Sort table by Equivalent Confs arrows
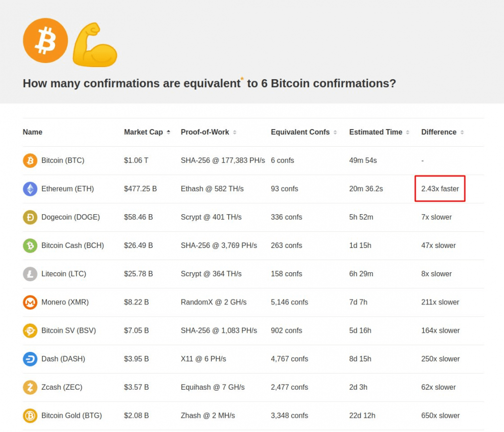 (335, 132)
